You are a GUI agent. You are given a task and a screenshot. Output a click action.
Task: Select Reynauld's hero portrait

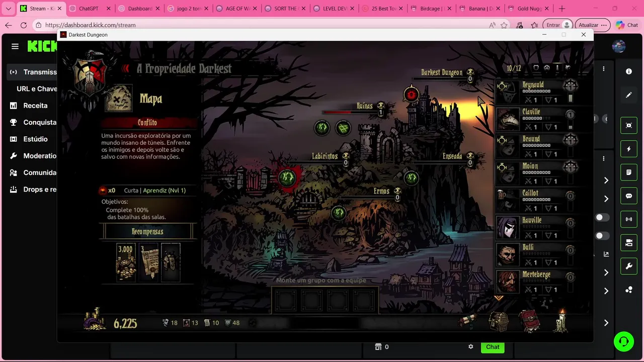(508, 93)
